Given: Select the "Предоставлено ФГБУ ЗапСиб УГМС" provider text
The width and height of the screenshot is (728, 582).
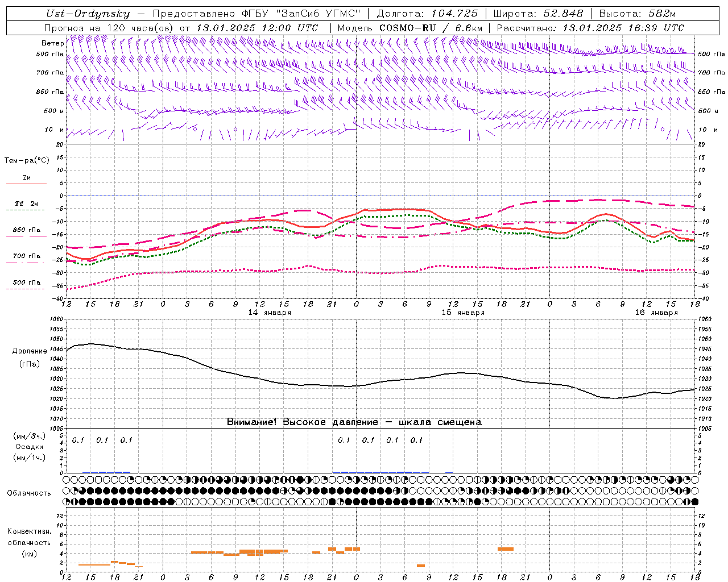Looking at the screenshot, I should point(257,14).
